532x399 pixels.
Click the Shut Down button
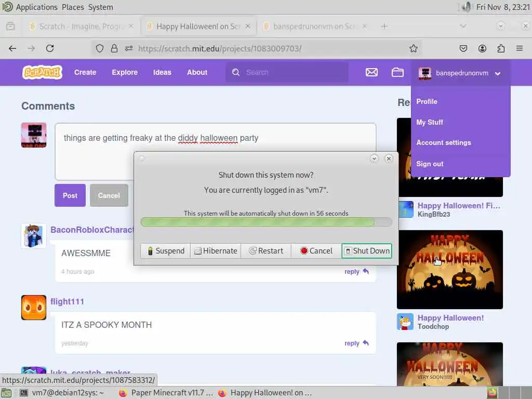tap(367, 251)
